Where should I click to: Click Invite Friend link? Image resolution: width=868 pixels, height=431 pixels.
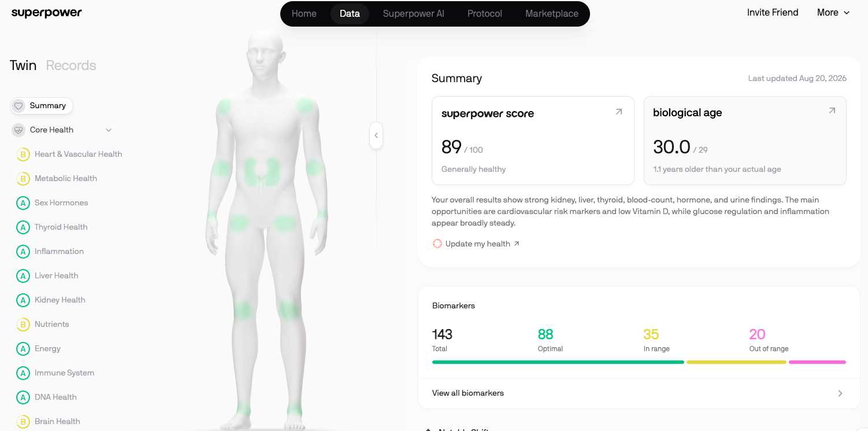773,13
